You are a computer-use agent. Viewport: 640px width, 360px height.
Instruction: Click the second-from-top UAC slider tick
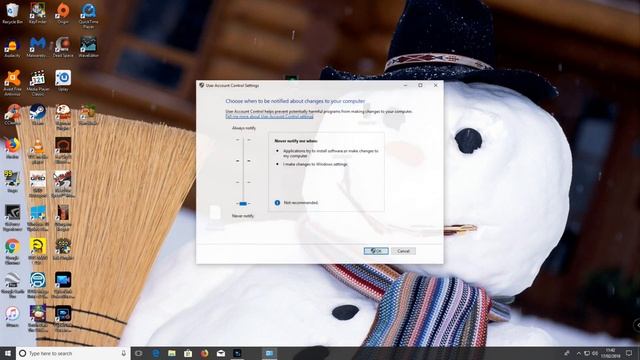pos(243,161)
